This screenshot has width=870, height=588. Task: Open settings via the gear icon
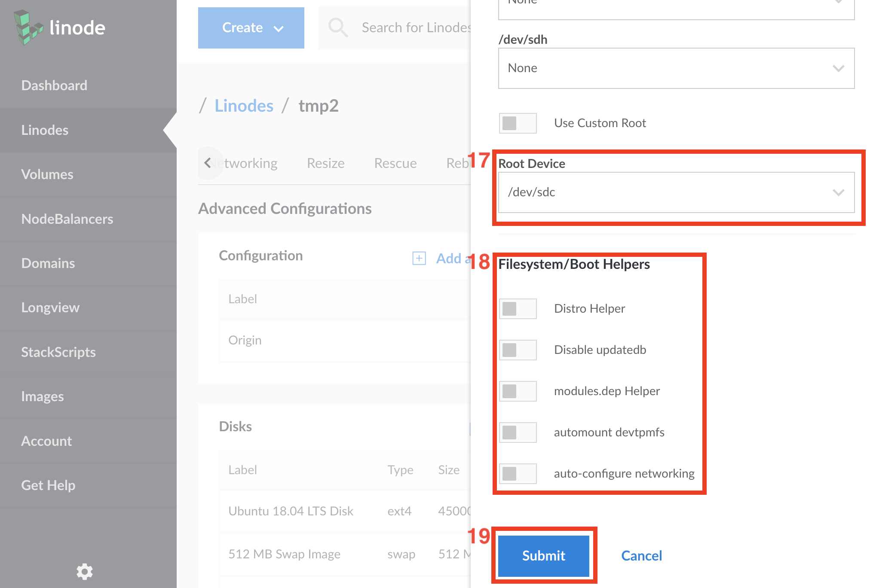click(84, 571)
